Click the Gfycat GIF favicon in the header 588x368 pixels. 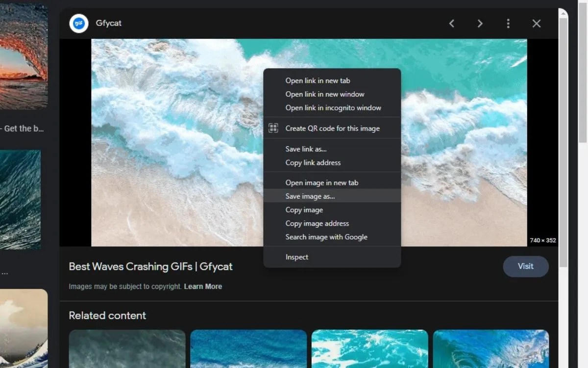coord(78,23)
